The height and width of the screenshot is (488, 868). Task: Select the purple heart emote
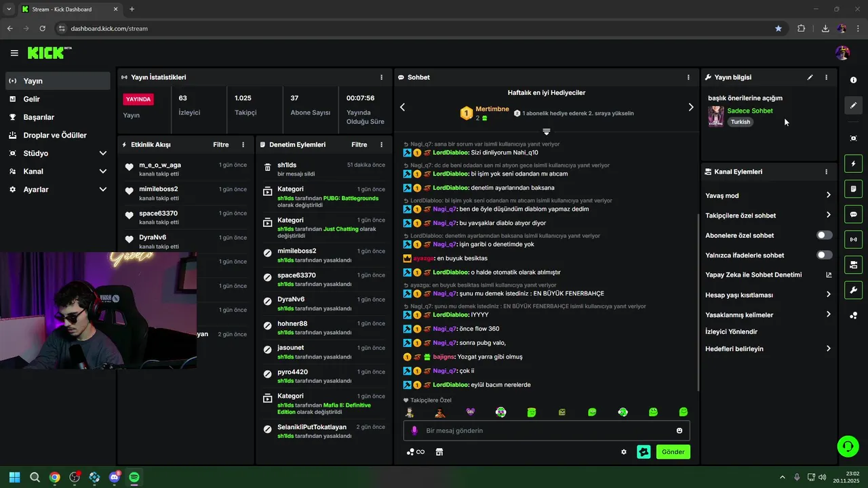[471, 411]
